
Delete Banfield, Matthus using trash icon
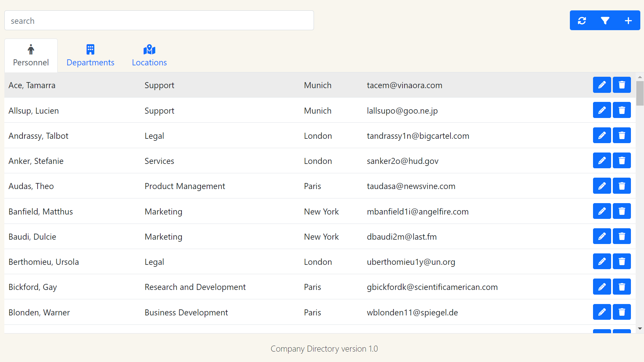622,211
